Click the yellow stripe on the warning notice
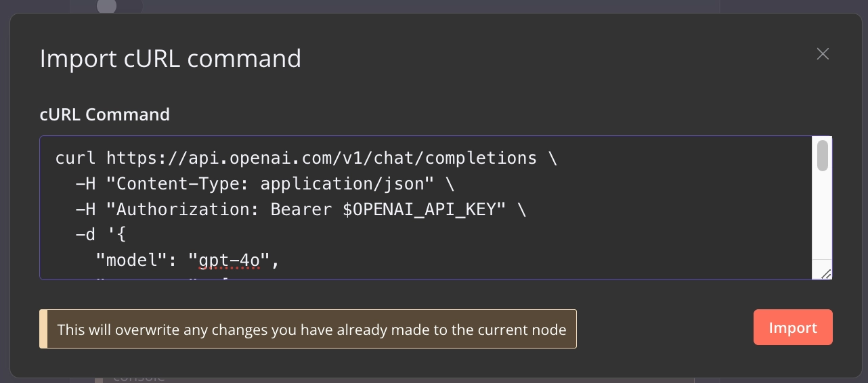 coord(43,329)
